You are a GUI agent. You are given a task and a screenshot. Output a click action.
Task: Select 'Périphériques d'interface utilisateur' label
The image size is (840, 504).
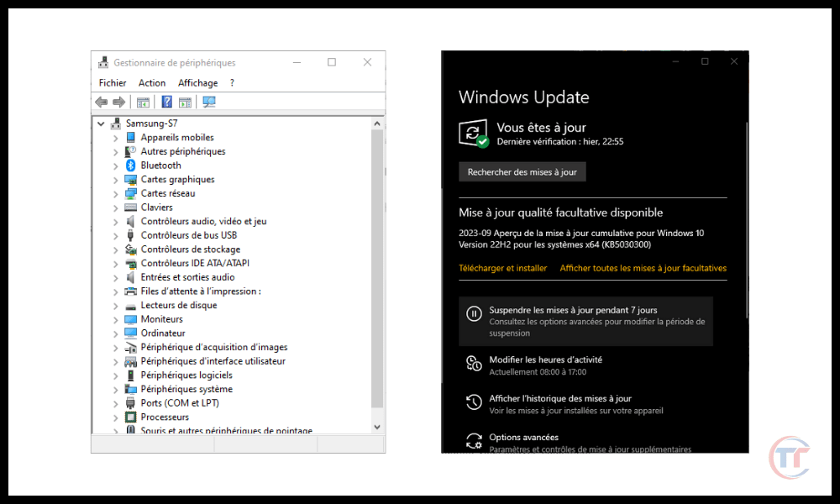tap(213, 361)
